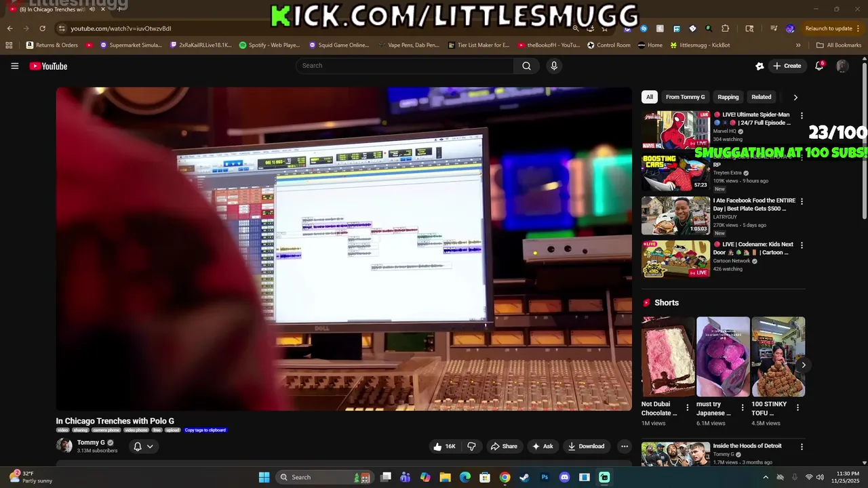Open the Inside the Hoods of Detroit thumbnail
This screenshot has width=868, height=488.
tap(675, 453)
